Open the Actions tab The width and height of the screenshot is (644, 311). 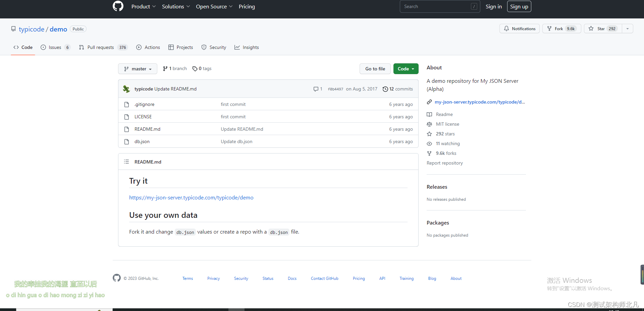click(148, 47)
